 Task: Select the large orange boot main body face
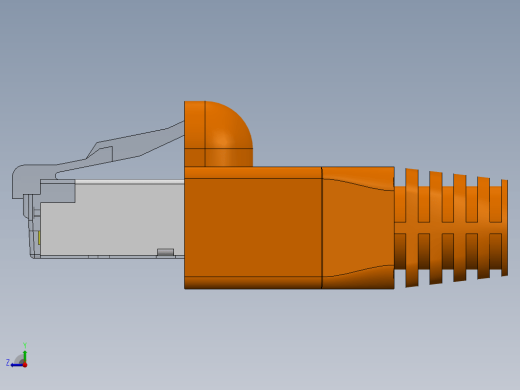pyautogui.click(x=253, y=227)
